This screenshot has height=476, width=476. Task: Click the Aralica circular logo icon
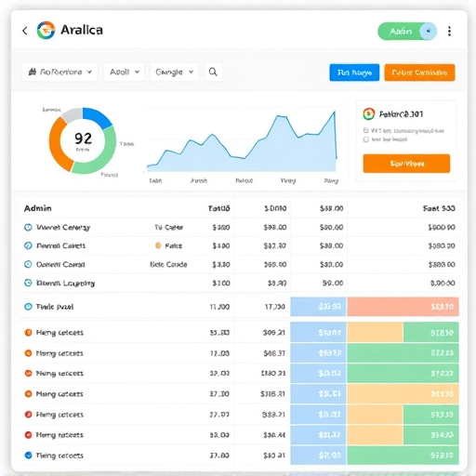pos(46,30)
